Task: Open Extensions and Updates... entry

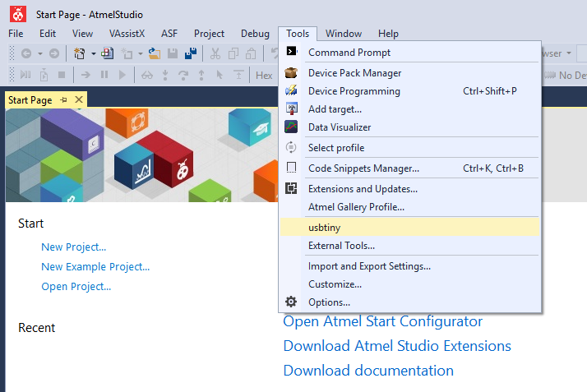Action: click(409, 189)
